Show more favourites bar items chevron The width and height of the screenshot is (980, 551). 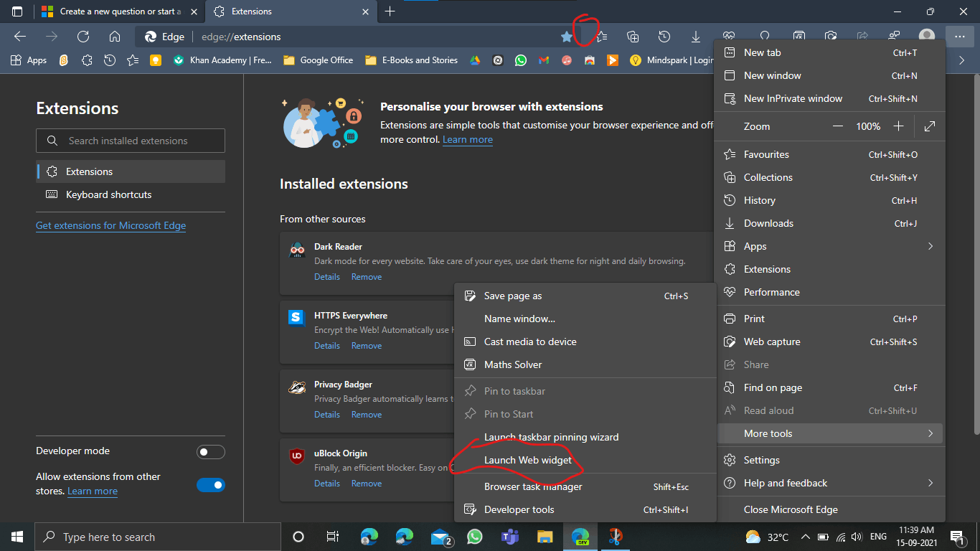click(x=962, y=60)
